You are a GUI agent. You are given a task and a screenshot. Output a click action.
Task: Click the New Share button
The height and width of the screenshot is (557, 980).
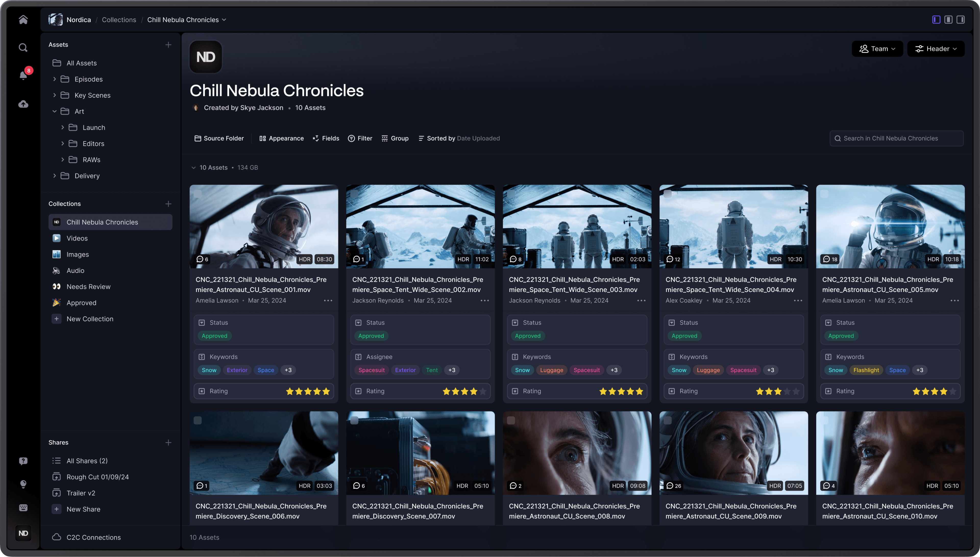[x=83, y=509]
